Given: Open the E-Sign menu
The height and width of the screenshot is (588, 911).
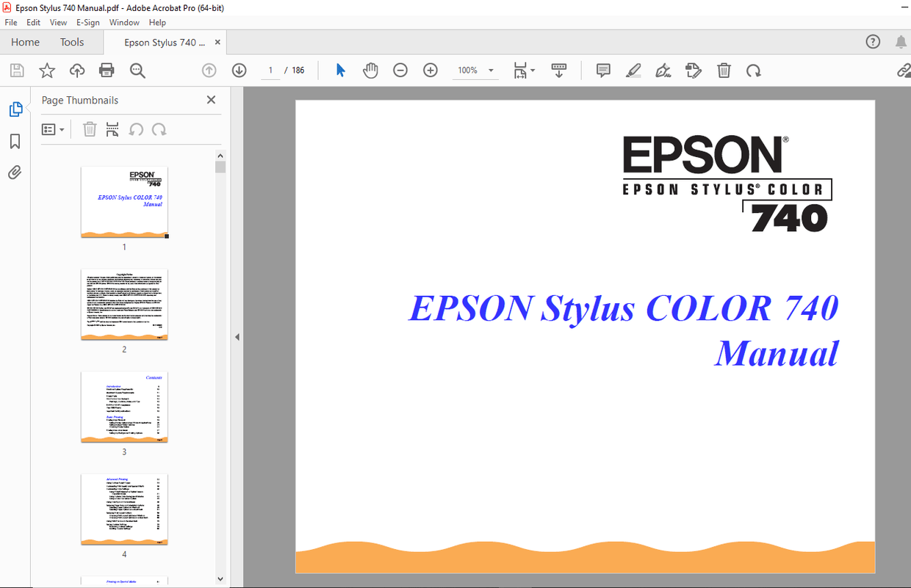Looking at the screenshot, I should click(87, 22).
